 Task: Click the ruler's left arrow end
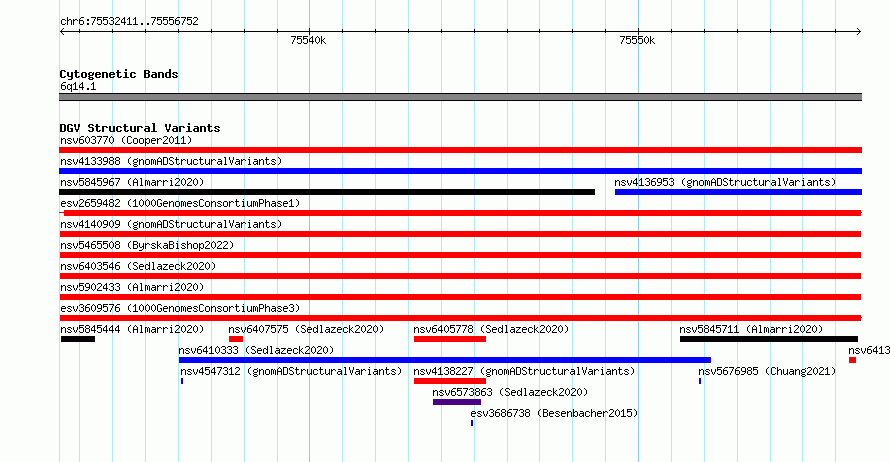(x=62, y=31)
